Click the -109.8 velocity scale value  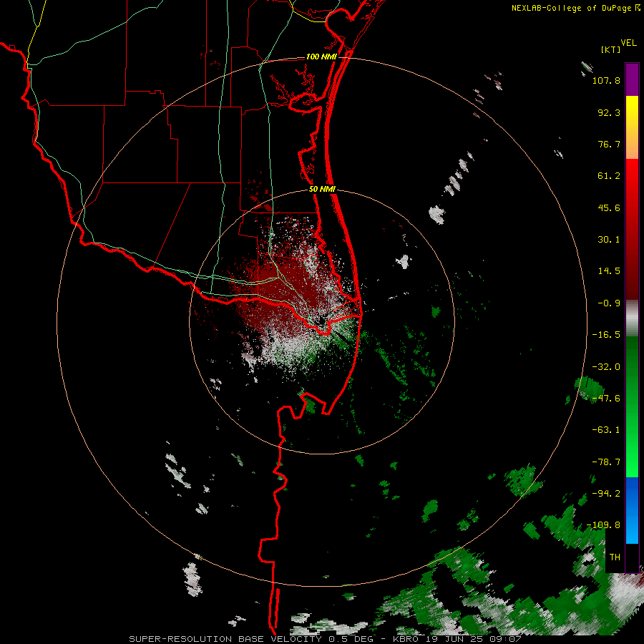603,525
